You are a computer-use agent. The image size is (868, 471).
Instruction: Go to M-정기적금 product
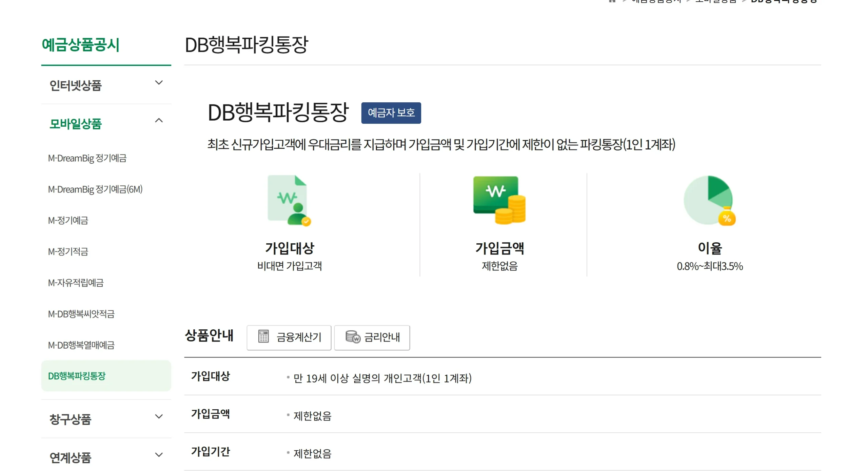(x=68, y=252)
